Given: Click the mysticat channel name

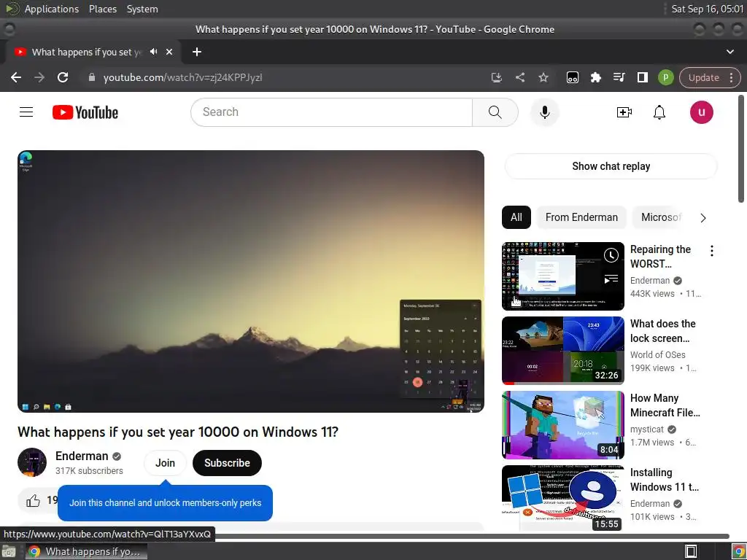Looking at the screenshot, I should tap(646, 429).
